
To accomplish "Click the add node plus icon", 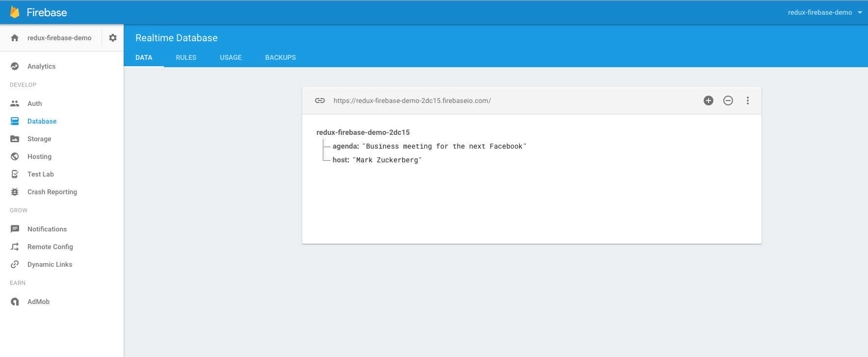I will point(708,101).
